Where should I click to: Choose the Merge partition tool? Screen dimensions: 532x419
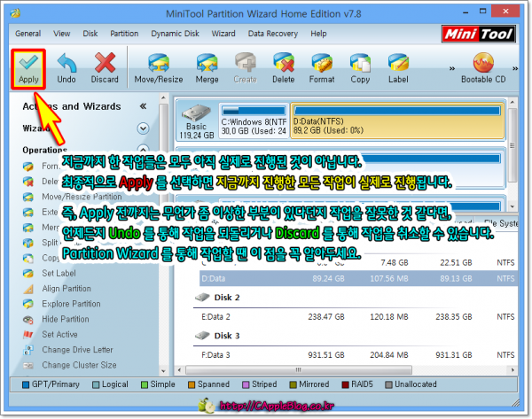tap(207, 68)
